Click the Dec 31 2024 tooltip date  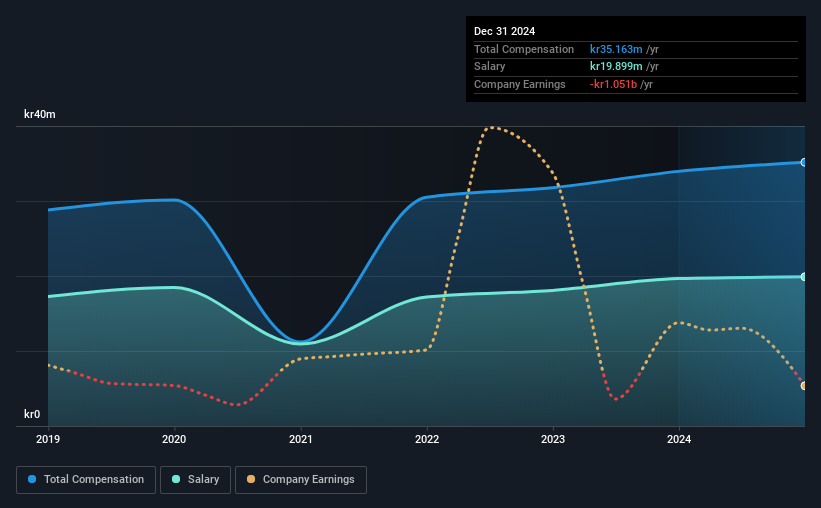pyautogui.click(x=504, y=31)
